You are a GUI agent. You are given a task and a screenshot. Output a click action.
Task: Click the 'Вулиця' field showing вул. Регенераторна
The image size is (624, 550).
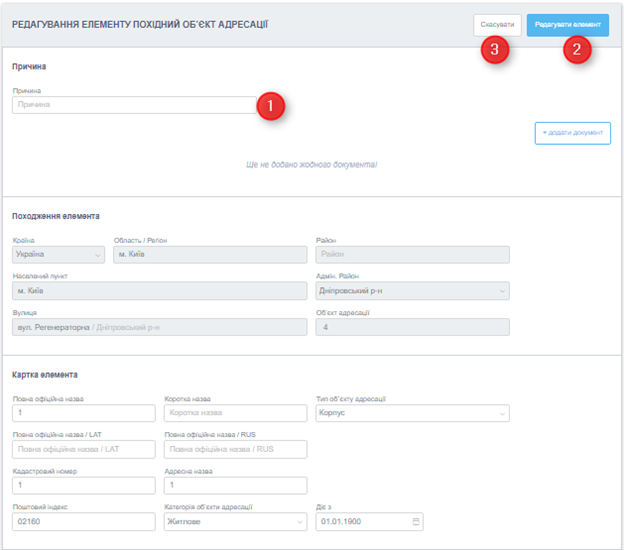coord(159,327)
